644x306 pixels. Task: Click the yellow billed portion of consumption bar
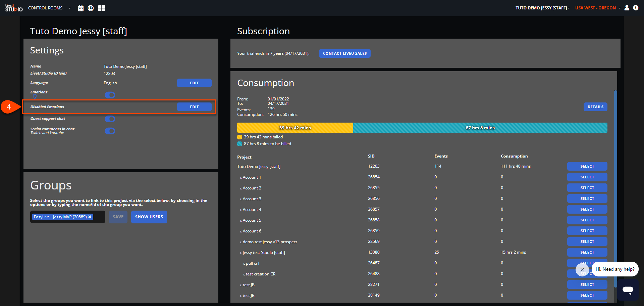tap(295, 128)
